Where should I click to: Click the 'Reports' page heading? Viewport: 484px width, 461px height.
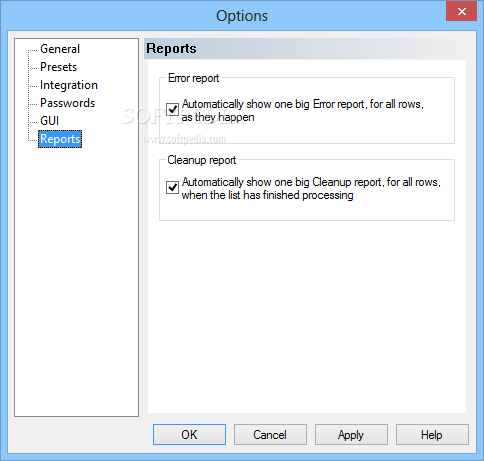(171, 49)
